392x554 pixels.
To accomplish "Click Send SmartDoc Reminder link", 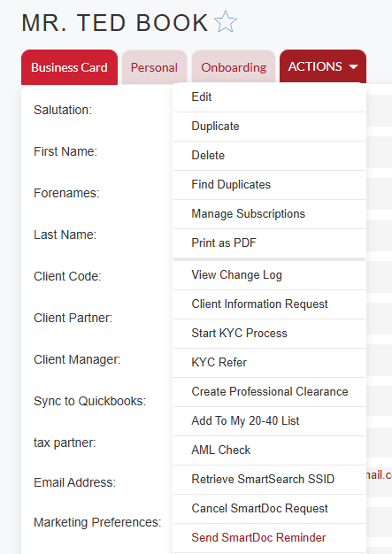I will 258,538.
